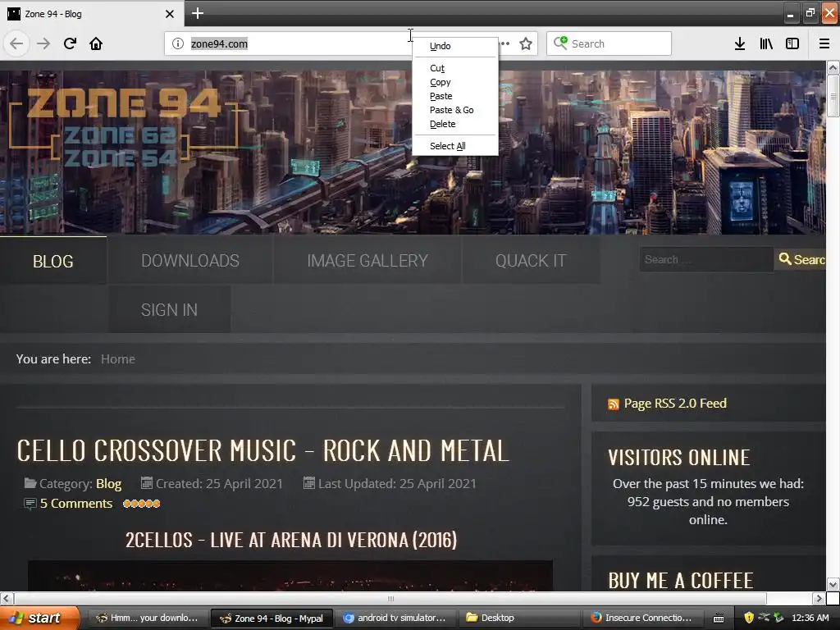Click the Category folder icon
840x630 pixels.
[30, 483]
